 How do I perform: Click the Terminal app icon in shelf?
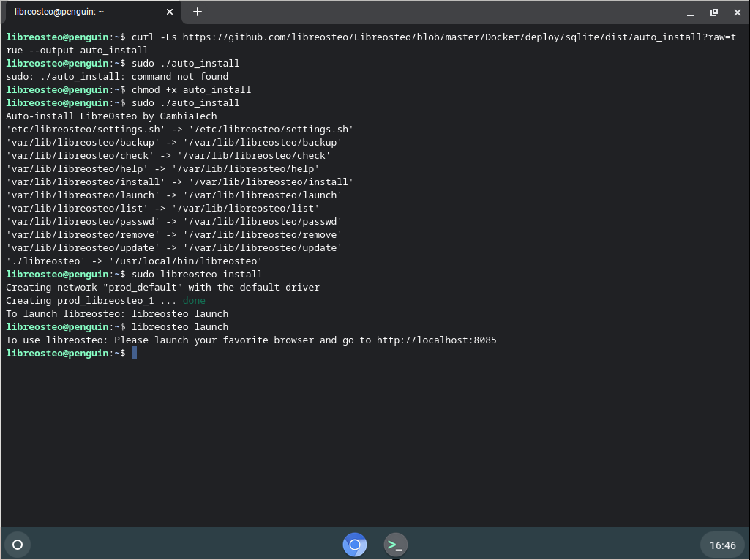tap(396, 545)
